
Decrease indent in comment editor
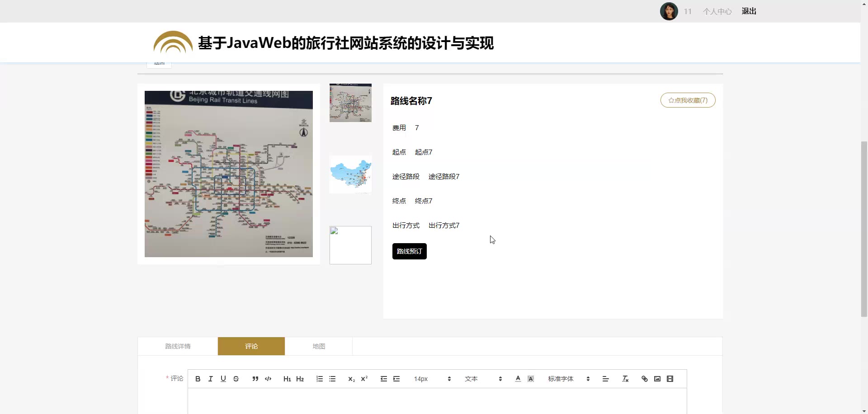383,379
